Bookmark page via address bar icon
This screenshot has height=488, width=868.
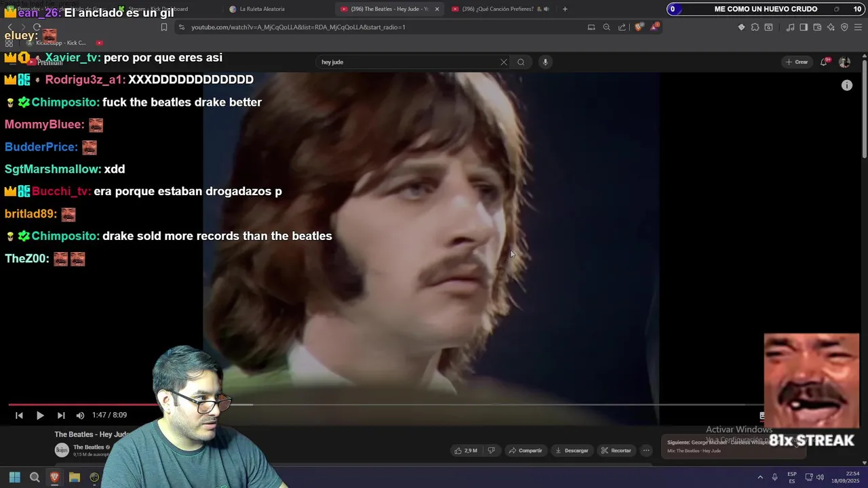point(163,27)
